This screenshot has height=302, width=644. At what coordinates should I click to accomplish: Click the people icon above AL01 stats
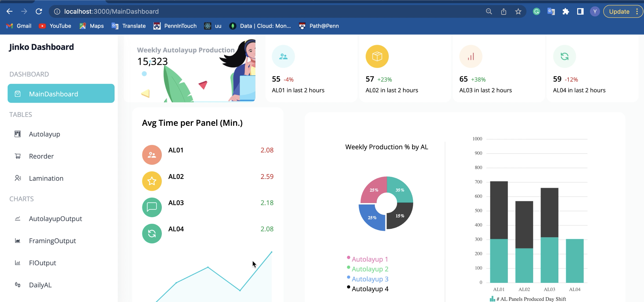283,56
